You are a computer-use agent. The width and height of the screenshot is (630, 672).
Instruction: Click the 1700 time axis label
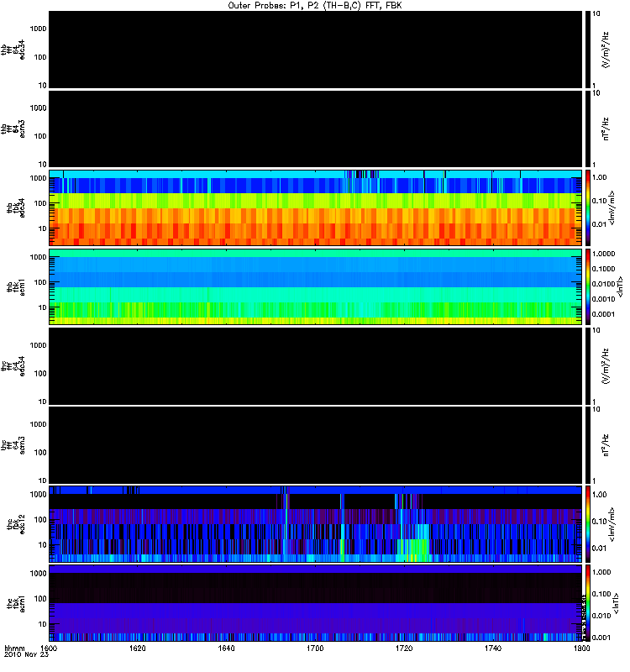[x=315, y=648]
